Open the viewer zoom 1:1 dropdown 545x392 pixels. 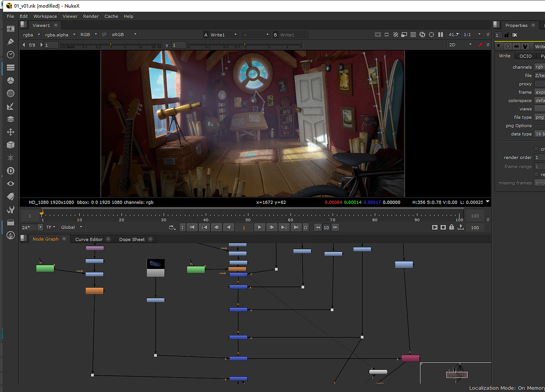(472, 34)
